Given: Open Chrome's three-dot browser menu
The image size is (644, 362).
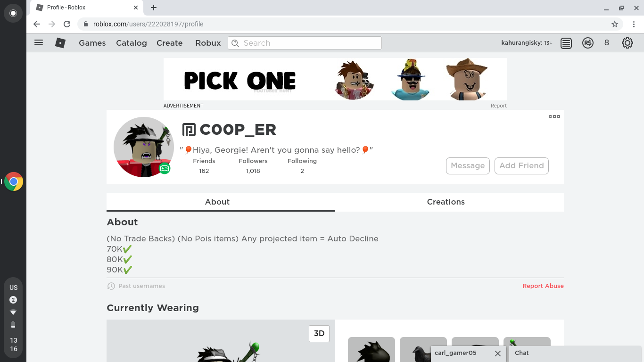Looking at the screenshot, I should point(634,24).
